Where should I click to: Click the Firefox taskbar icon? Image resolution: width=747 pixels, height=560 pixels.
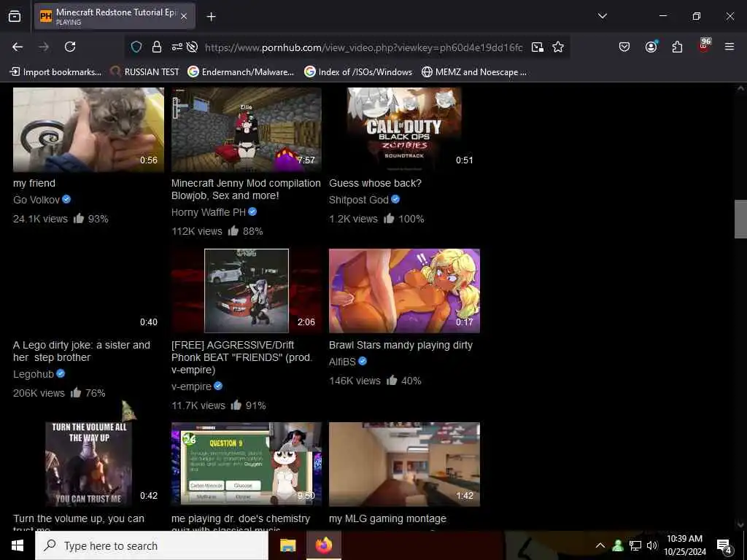323,545
